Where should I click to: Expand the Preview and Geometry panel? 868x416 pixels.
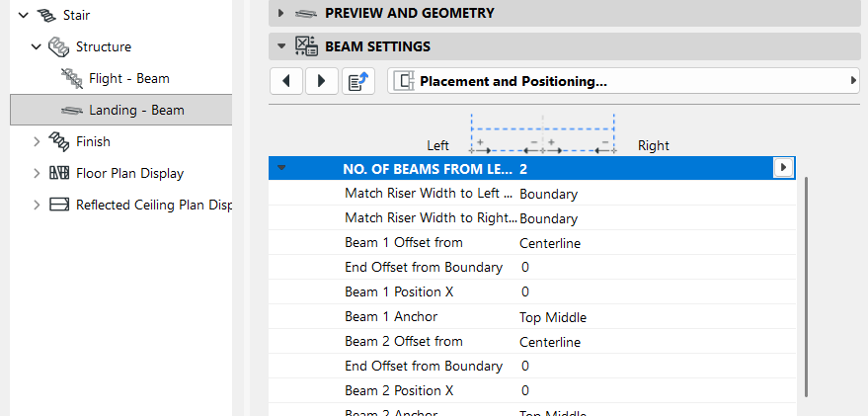281,13
